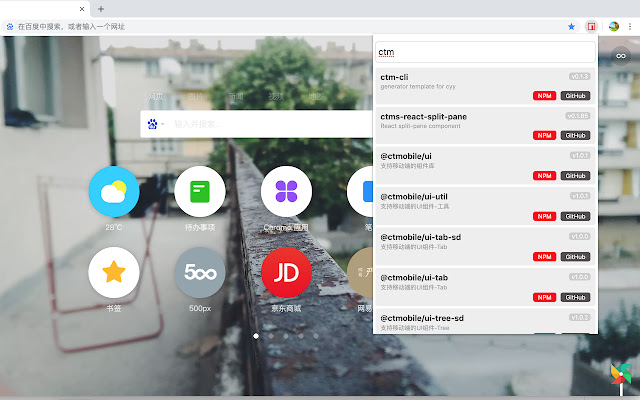The width and height of the screenshot is (640, 400).
Task: Open the JD shopping shortcut
Action: coord(286,272)
